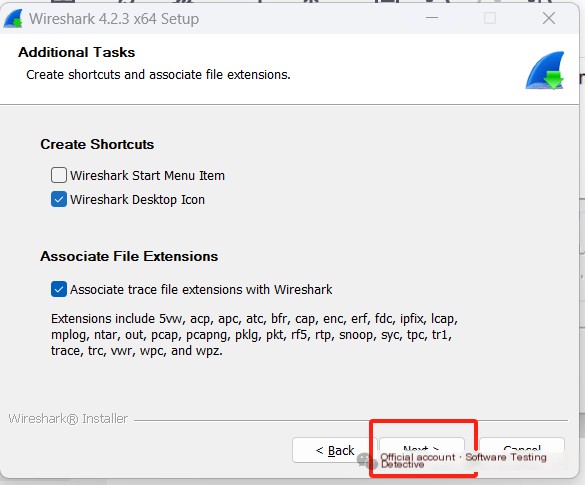Click the Wireshark installer logo in header
This screenshot has height=485, width=585.
(x=545, y=70)
